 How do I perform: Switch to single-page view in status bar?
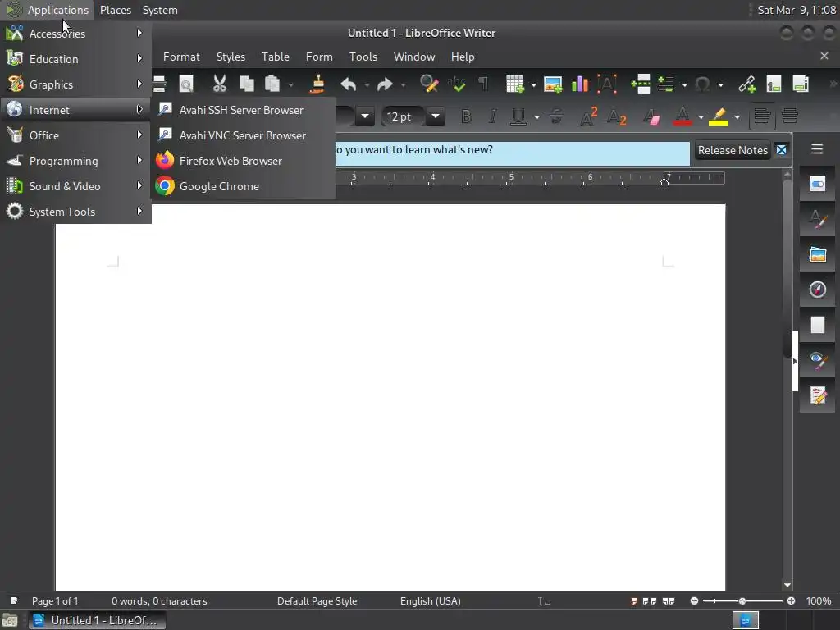pos(634,601)
